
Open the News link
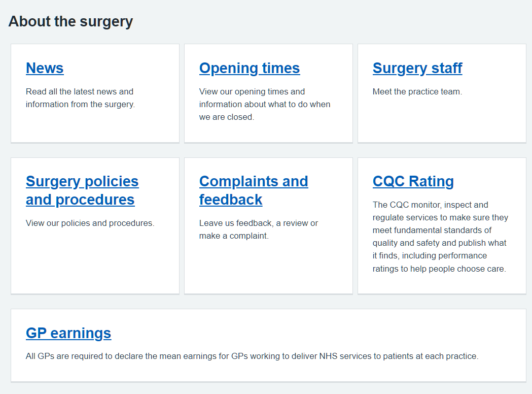pyautogui.click(x=45, y=68)
